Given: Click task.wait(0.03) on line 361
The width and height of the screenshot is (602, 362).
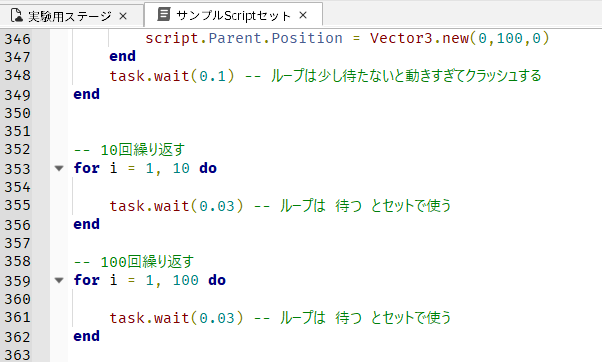Looking at the screenshot, I should (176, 318).
